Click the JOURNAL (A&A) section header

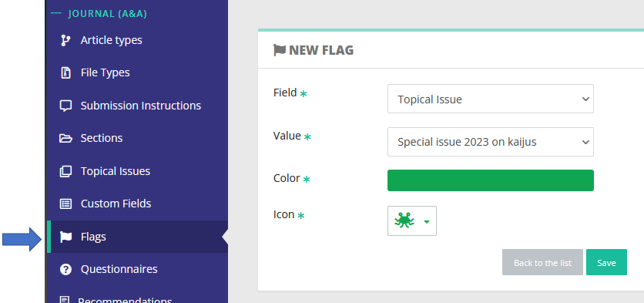click(107, 14)
